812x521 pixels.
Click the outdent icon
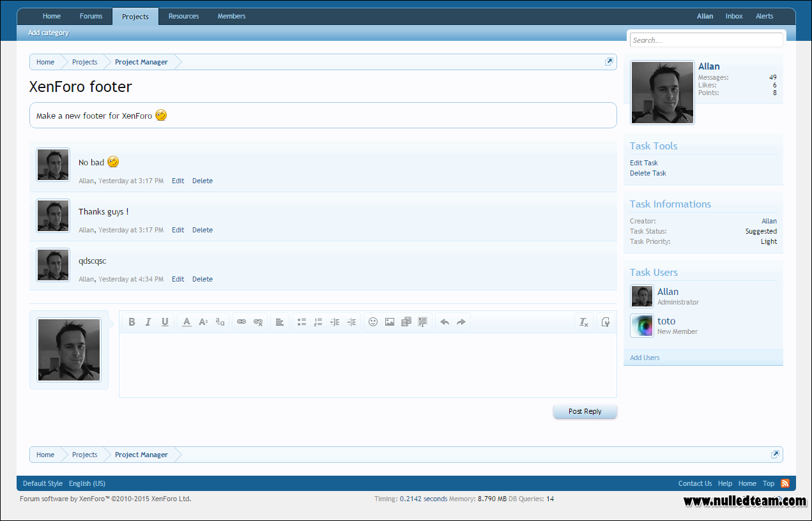coord(335,322)
